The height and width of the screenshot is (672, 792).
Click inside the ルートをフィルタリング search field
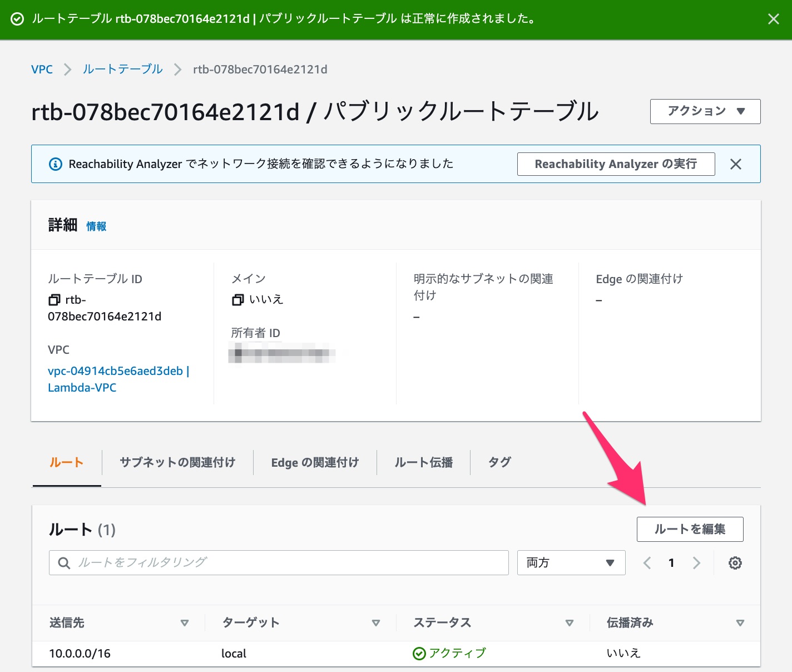click(278, 562)
